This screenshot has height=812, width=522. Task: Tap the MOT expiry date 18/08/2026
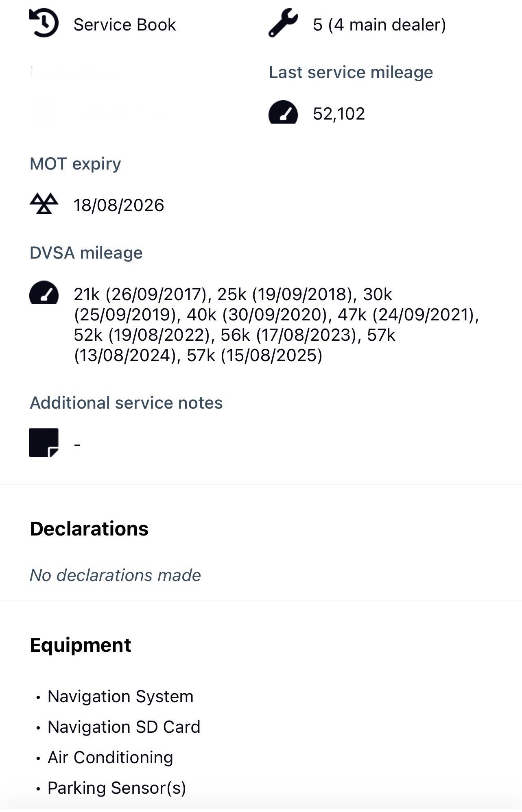tap(119, 205)
